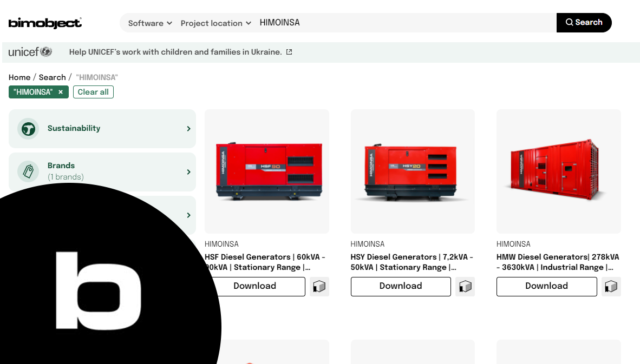Click HIMOINSA brand above HSF Diesel Generators
The width and height of the screenshot is (640, 364).
pos(221,244)
